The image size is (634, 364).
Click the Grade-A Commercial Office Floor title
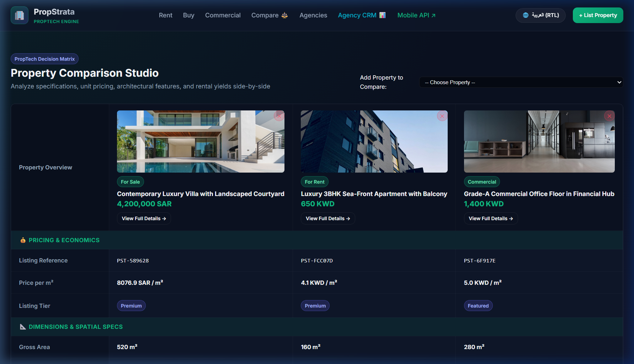point(539,194)
